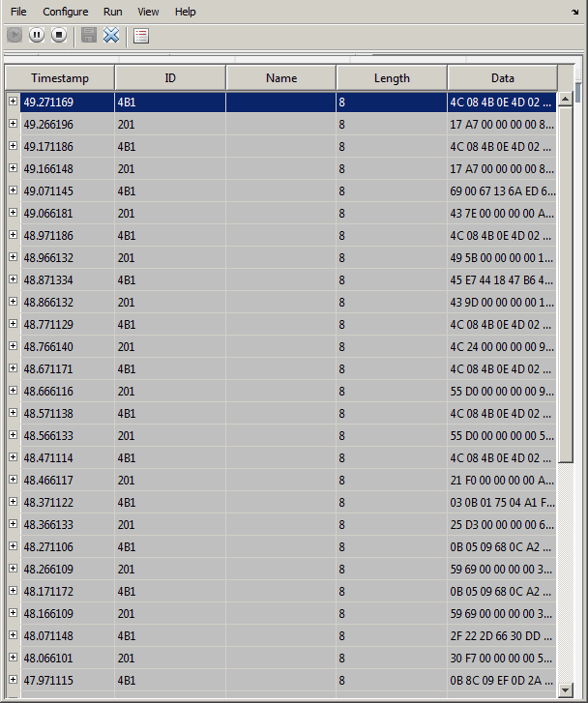Image resolution: width=588 pixels, height=703 pixels.
Task: Sort by ID column header
Action: pos(170,78)
